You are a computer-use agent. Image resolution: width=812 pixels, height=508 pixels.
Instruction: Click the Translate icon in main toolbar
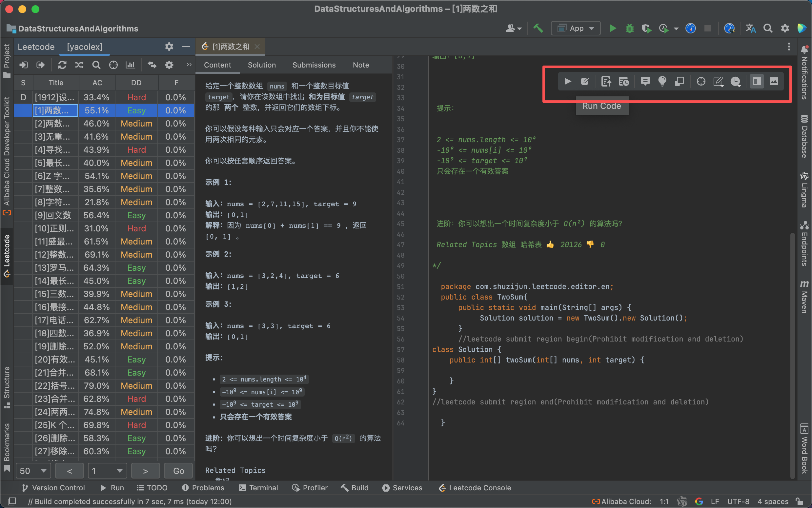[x=750, y=28]
